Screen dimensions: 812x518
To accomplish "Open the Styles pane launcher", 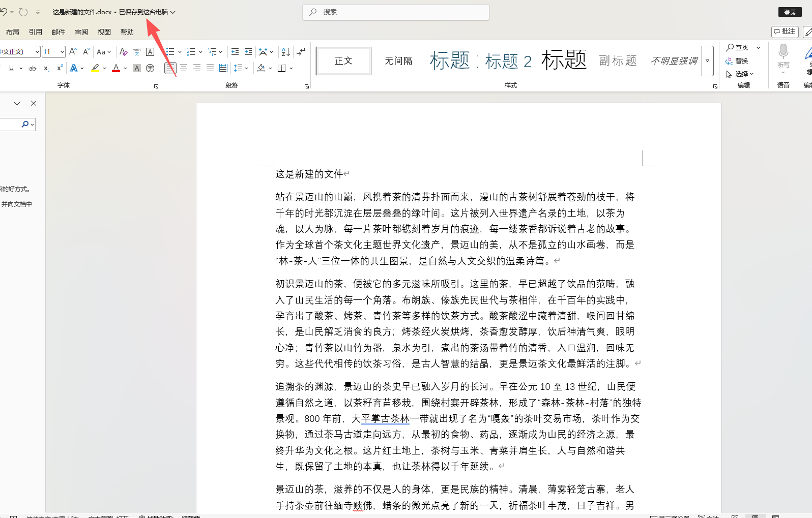I will click(715, 86).
